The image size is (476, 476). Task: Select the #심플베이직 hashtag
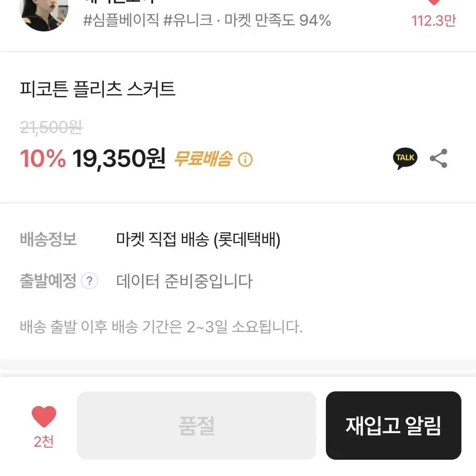pos(121,20)
